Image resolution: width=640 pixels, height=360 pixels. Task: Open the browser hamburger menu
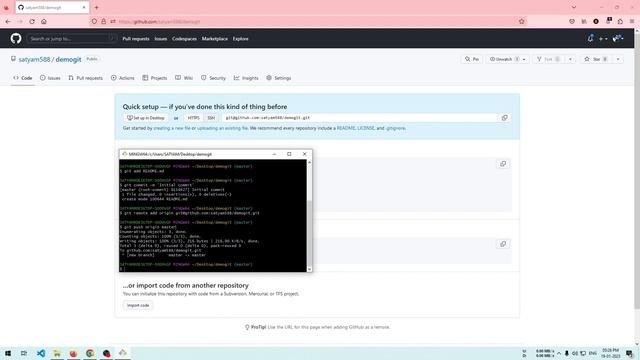point(632,22)
